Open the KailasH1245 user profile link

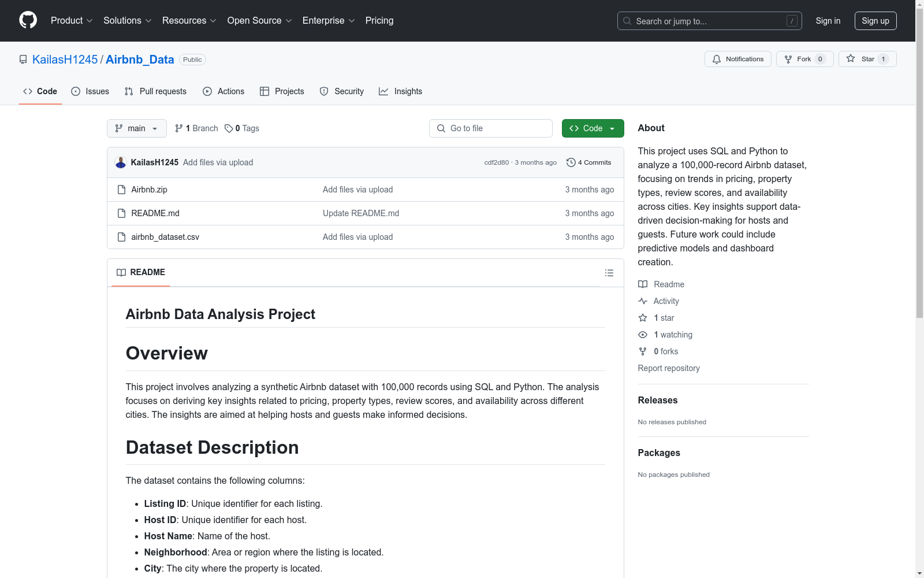point(65,60)
